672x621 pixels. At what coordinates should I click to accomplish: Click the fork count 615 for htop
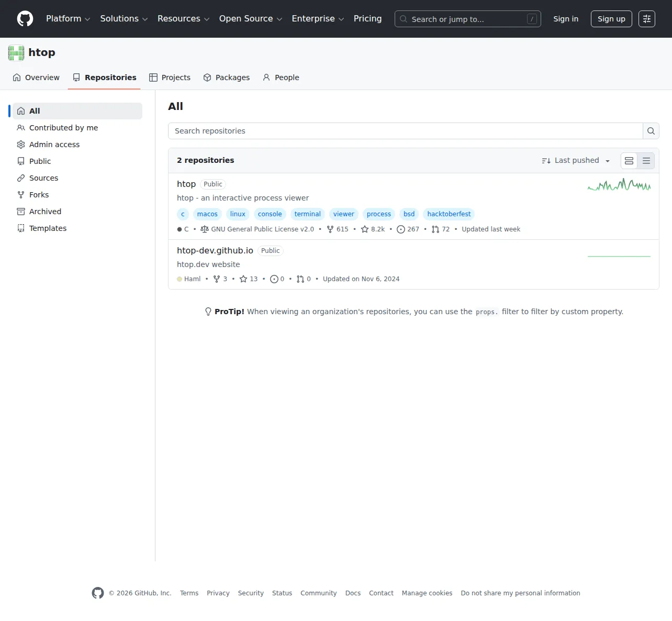(338, 229)
